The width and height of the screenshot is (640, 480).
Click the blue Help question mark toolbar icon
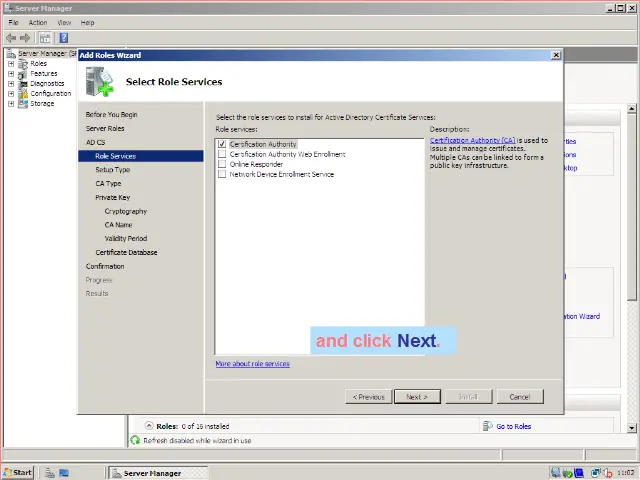64,38
